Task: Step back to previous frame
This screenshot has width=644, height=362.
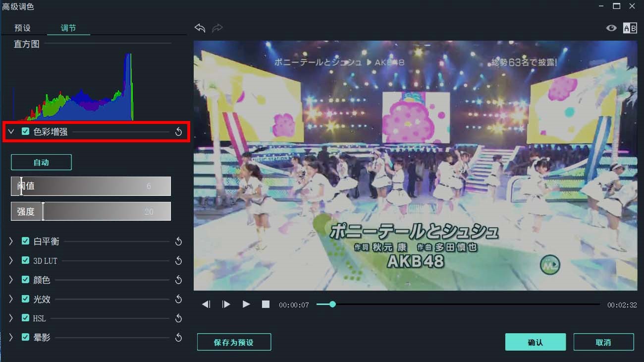Action: pos(206,304)
